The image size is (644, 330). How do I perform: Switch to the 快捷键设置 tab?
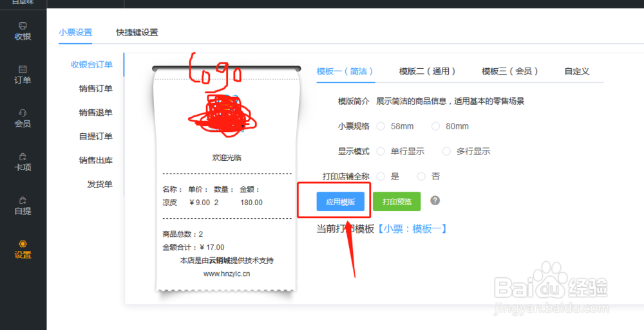pyautogui.click(x=137, y=32)
